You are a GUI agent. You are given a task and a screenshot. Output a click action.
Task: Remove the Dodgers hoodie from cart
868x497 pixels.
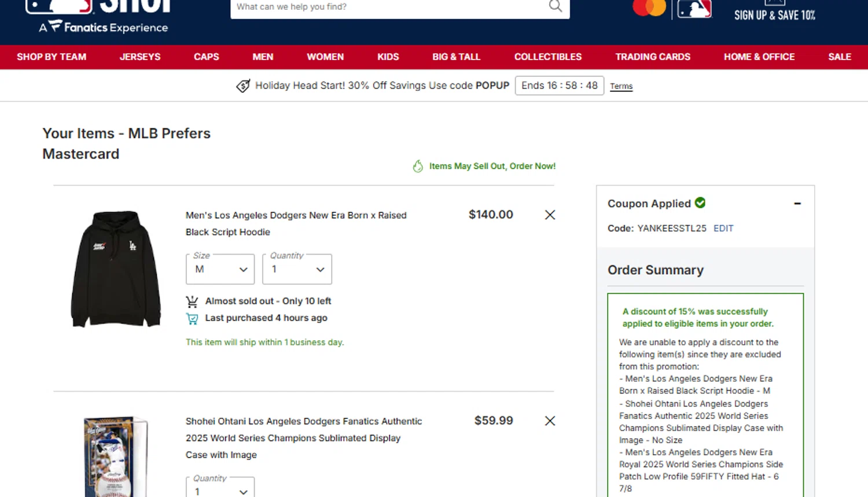coord(550,215)
